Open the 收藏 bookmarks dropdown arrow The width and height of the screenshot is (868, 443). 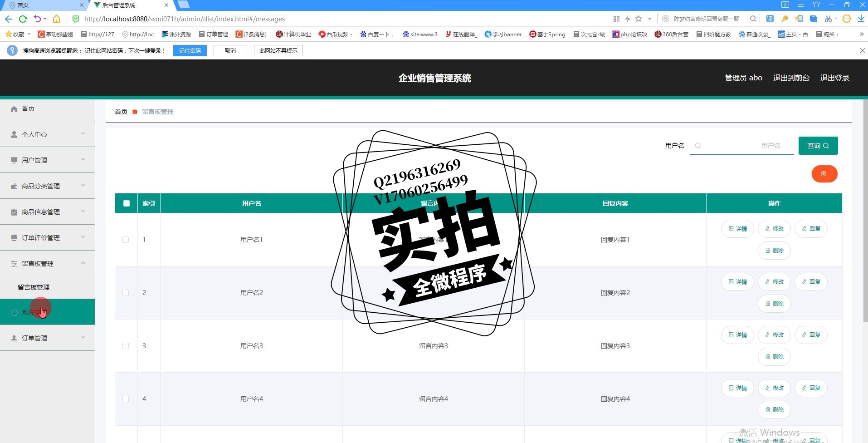(29, 34)
